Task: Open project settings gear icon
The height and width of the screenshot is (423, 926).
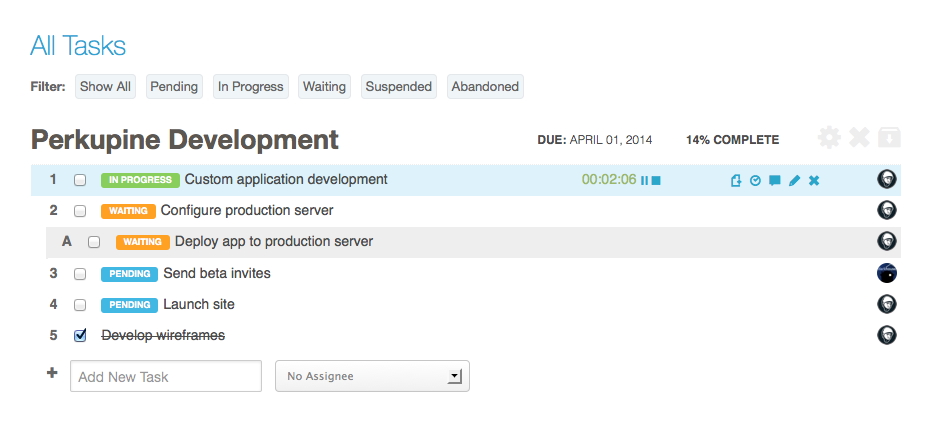Action: tap(829, 138)
